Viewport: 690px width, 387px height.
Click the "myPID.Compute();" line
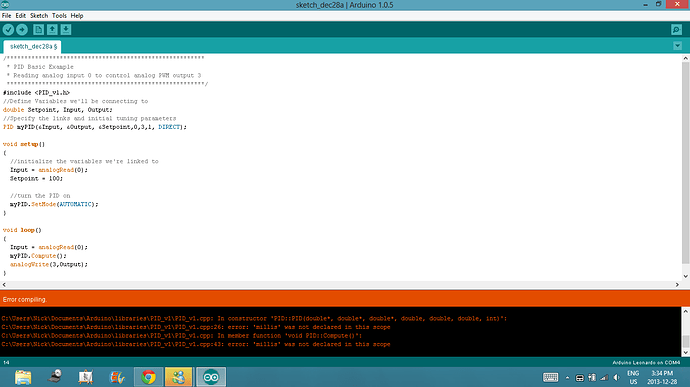pyautogui.click(x=38, y=256)
